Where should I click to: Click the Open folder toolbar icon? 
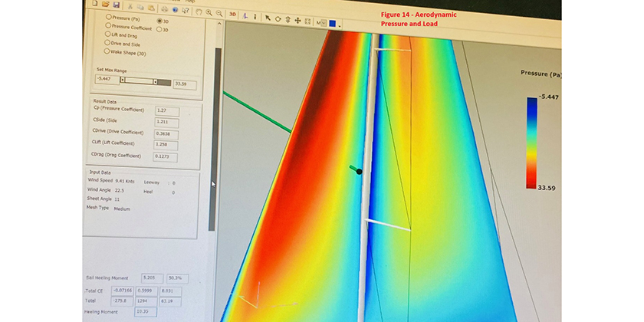[105, 4]
